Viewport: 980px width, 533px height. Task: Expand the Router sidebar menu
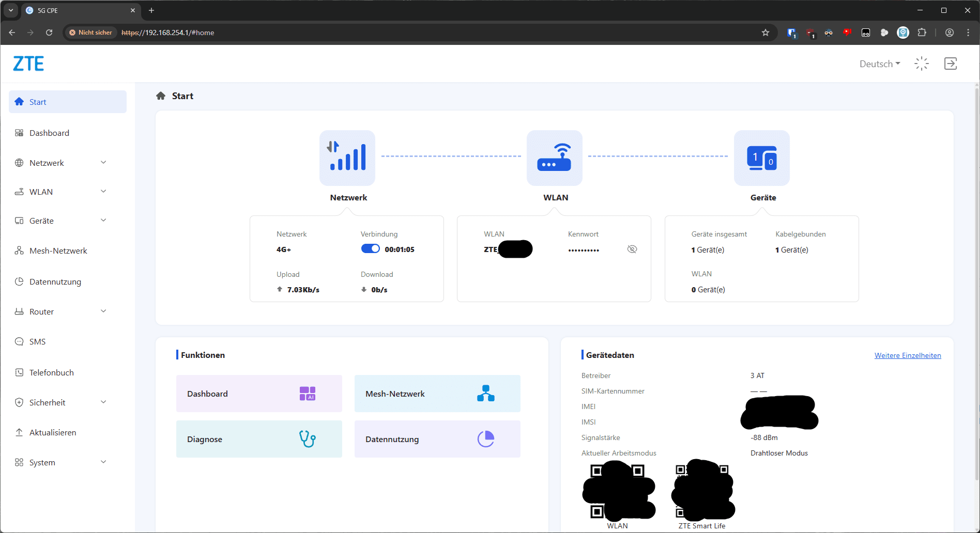(68, 311)
